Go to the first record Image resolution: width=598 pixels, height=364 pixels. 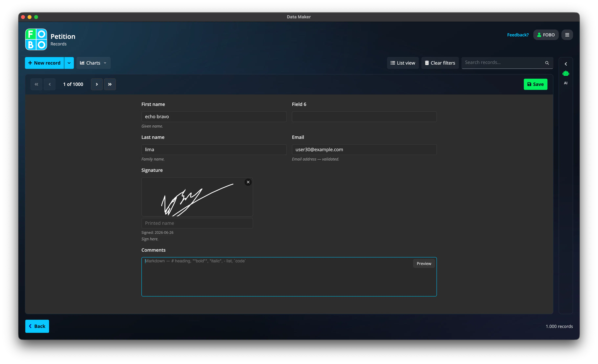pyautogui.click(x=36, y=84)
